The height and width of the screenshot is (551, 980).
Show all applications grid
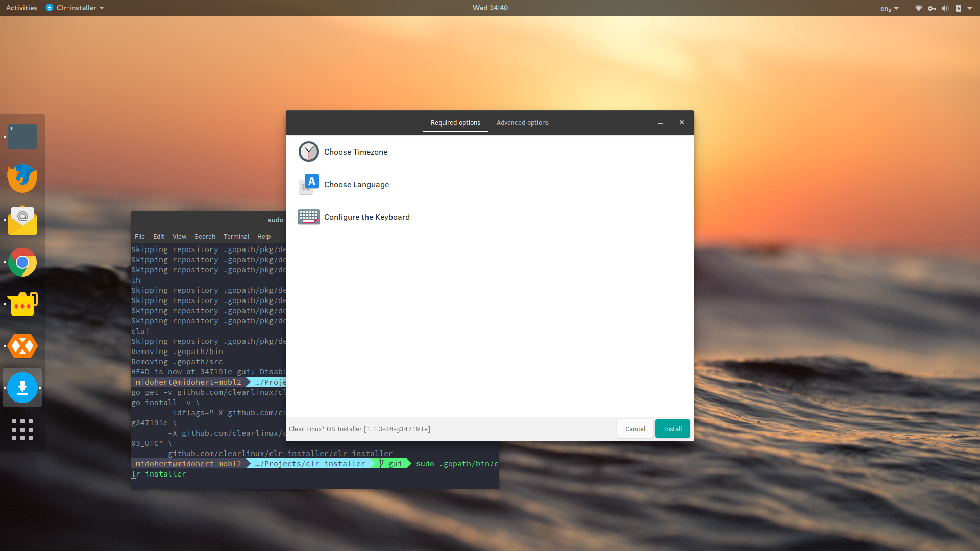[22, 430]
